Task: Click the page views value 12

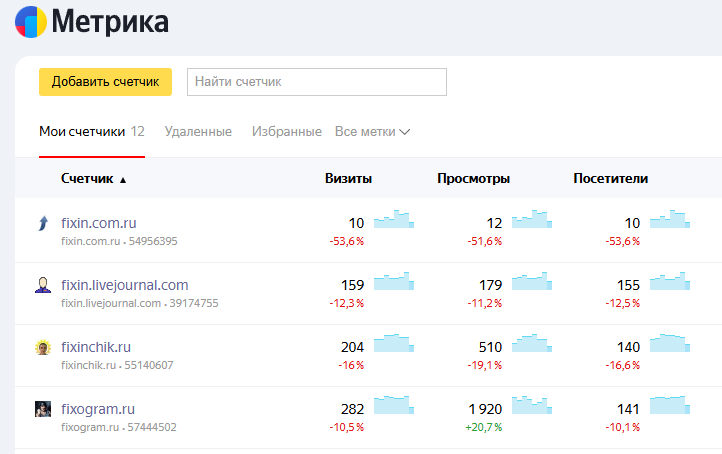Action: click(x=494, y=223)
